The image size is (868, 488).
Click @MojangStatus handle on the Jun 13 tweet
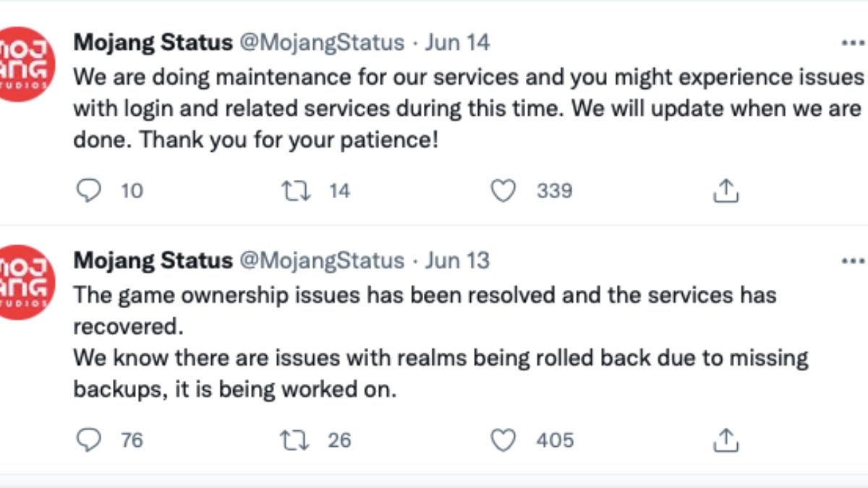click(x=321, y=260)
